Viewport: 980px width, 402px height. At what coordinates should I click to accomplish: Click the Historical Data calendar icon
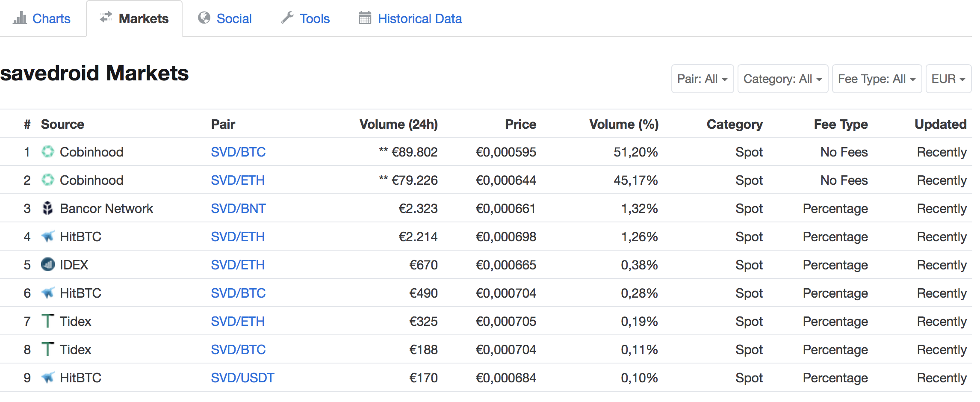(365, 18)
